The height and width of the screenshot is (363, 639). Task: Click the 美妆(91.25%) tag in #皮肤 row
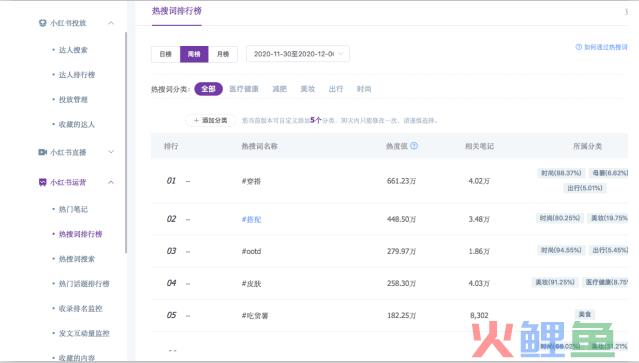pos(555,282)
